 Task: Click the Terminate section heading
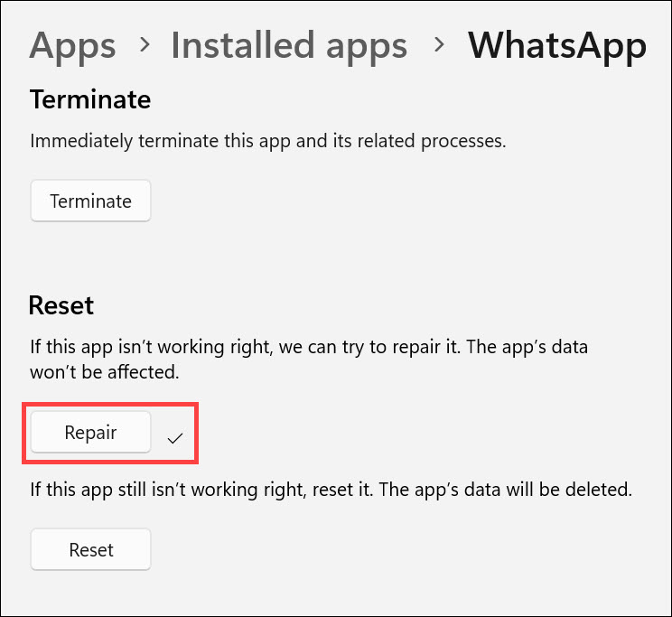coord(90,99)
